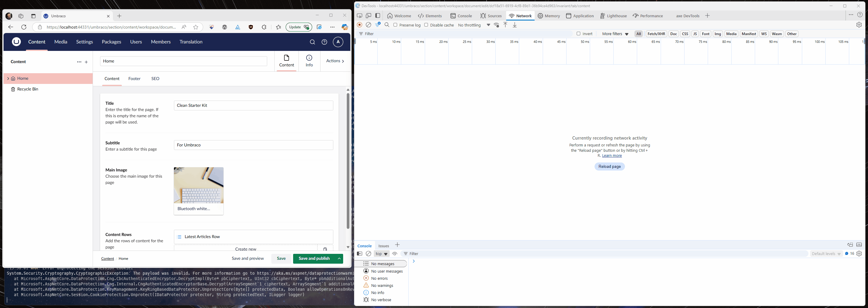Check the Invert filter checkbox
The height and width of the screenshot is (308, 868).
click(x=578, y=34)
